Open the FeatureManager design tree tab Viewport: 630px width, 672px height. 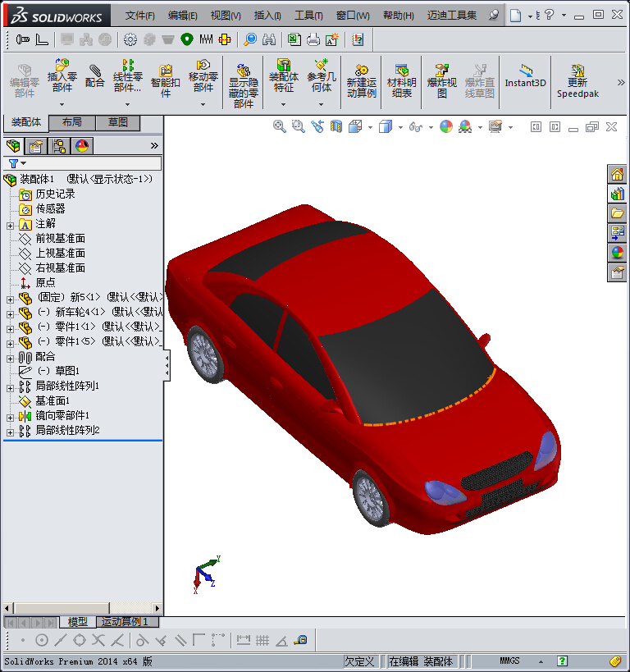coord(13,146)
